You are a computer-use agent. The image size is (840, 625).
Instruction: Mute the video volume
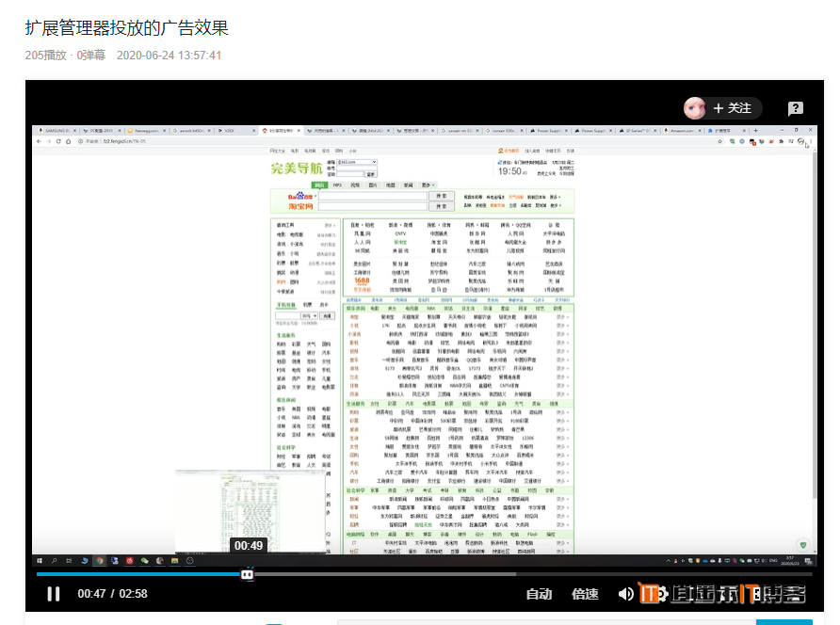coord(625,594)
